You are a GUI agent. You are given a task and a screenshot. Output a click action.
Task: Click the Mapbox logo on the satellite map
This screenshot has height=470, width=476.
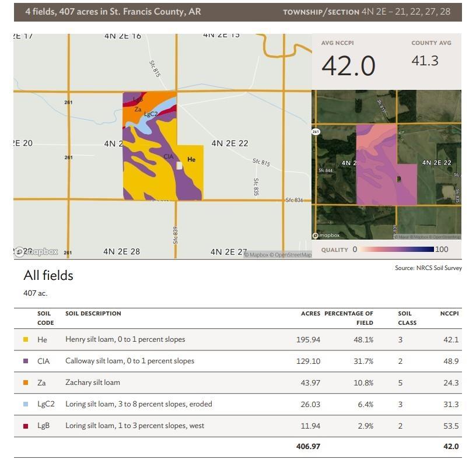(x=326, y=235)
